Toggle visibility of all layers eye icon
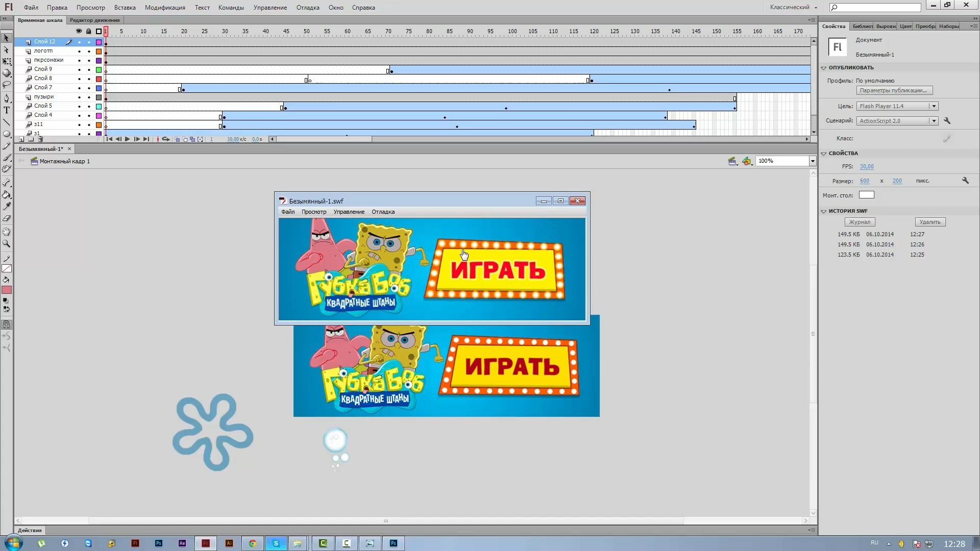 click(x=79, y=31)
